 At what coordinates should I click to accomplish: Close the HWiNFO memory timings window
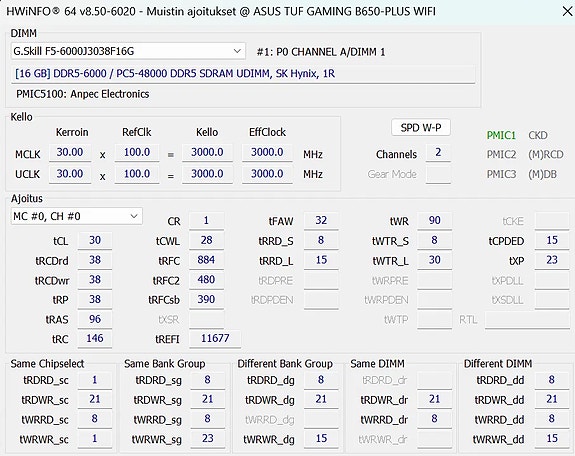pos(567,11)
